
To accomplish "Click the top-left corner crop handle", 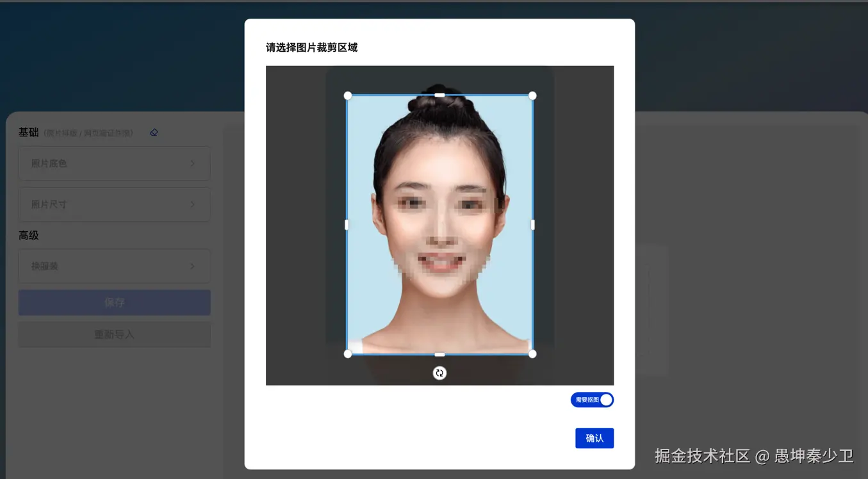I will click(x=348, y=95).
